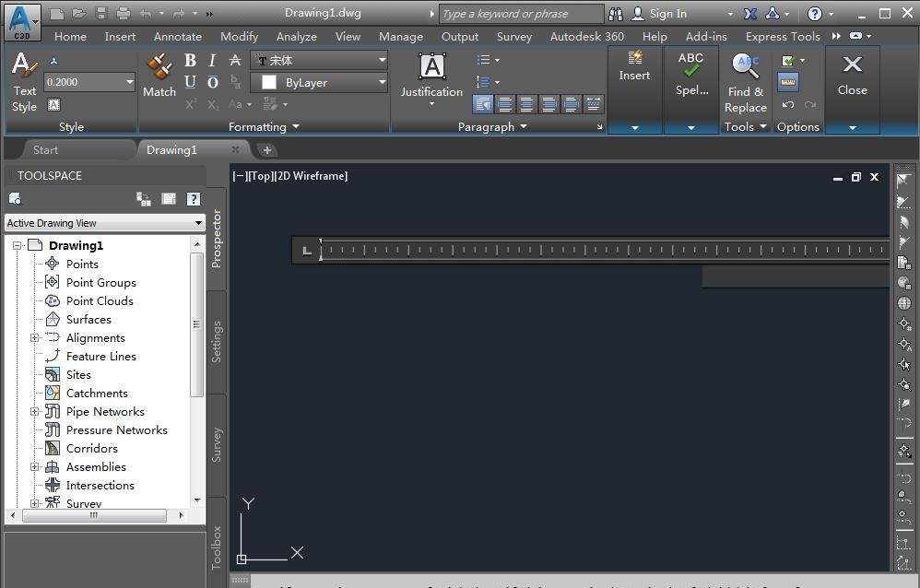The image size is (920, 588).
Task: Expand the Assemblies tree node
Action: coord(35,466)
